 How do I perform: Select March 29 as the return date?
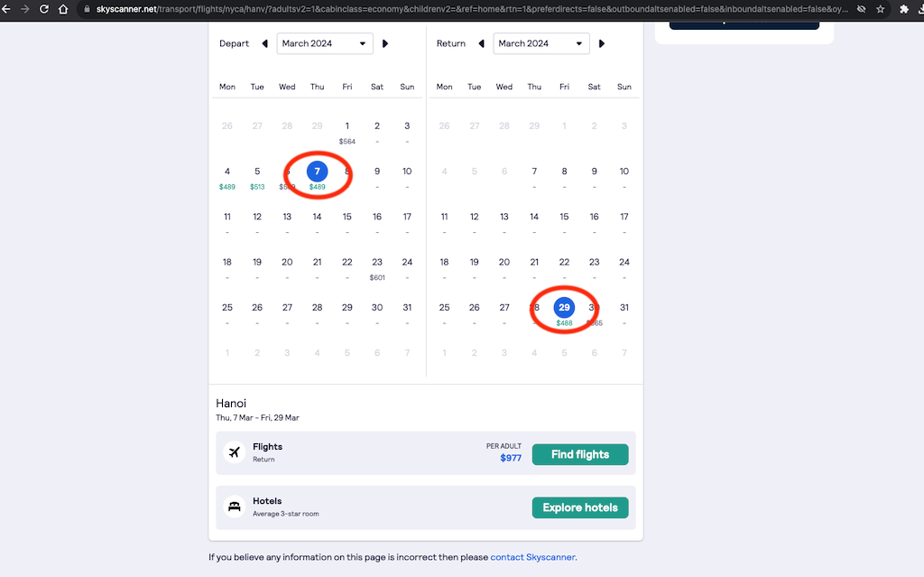click(x=564, y=307)
